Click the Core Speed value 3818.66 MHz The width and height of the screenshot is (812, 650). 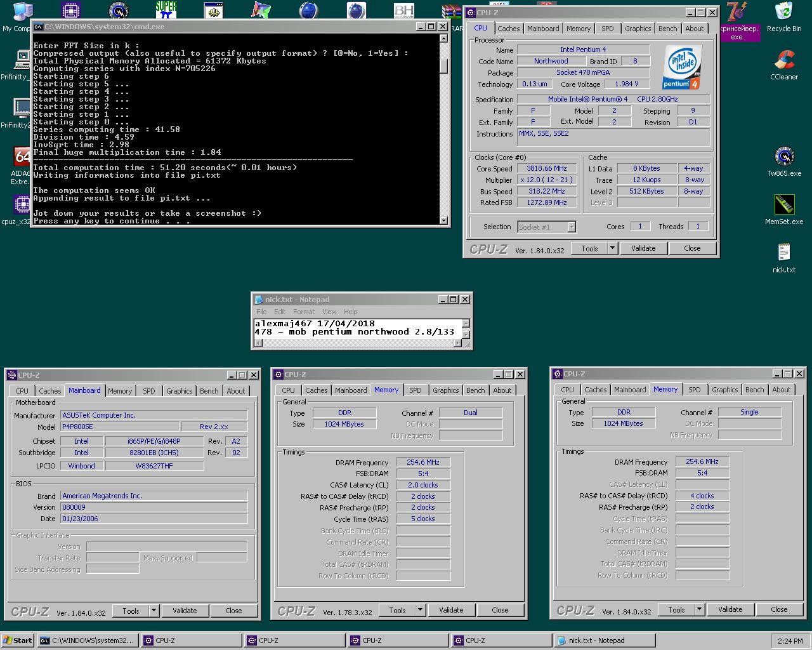(x=546, y=169)
